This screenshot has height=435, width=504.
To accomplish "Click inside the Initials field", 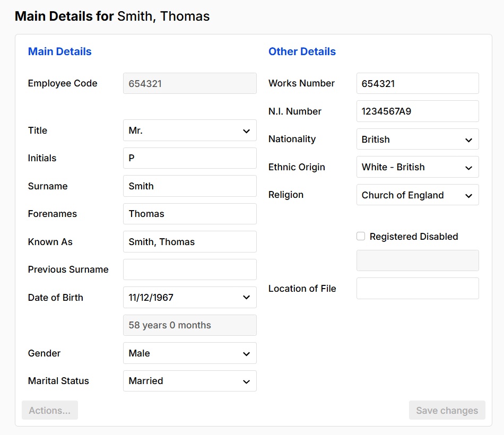I will tap(189, 158).
